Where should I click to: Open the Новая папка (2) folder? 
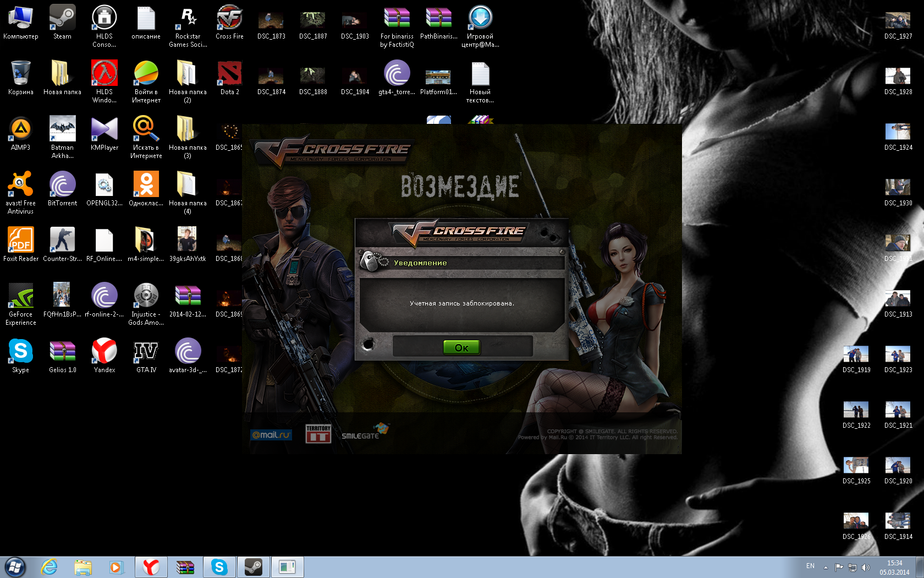[188, 82]
